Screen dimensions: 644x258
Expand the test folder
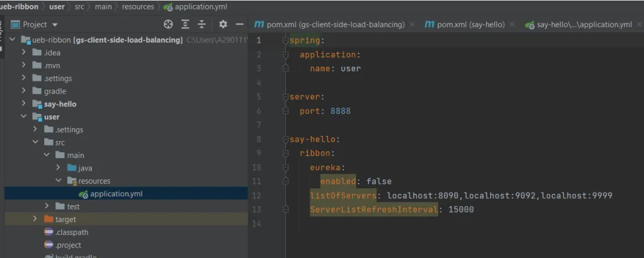(x=47, y=206)
